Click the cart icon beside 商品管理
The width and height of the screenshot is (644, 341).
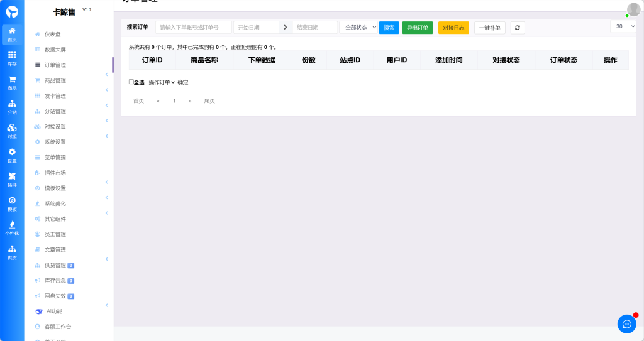coord(37,80)
